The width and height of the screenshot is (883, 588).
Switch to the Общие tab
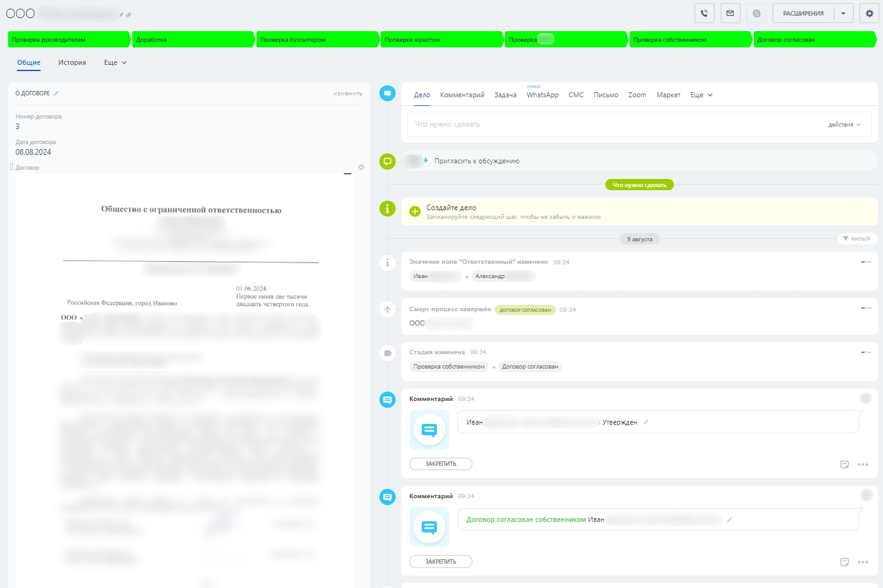pyautogui.click(x=29, y=62)
